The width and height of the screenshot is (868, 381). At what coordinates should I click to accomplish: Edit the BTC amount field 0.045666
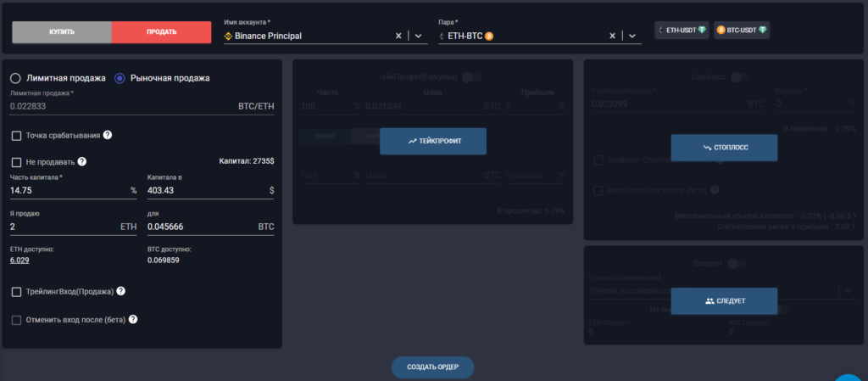[211, 227]
